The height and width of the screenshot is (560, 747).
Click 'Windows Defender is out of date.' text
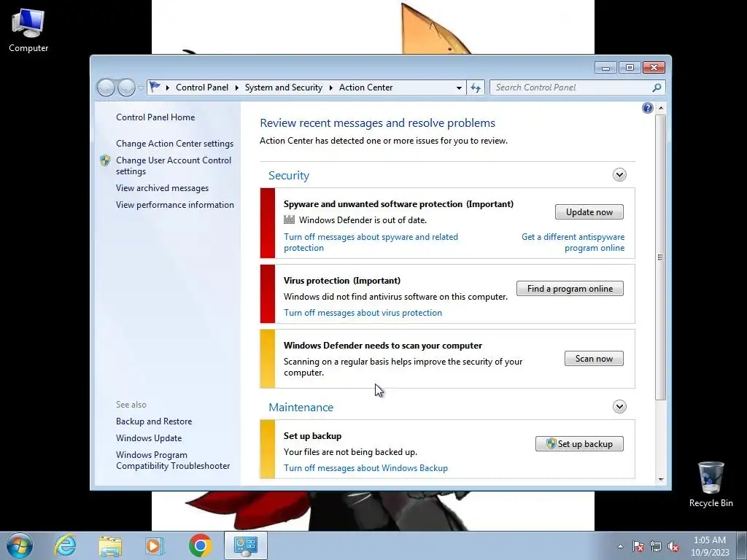(363, 220)
